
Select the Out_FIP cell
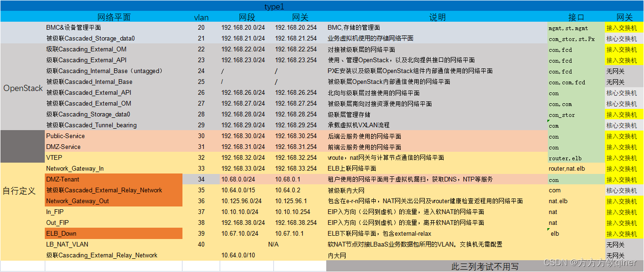(x=114, y=223)
